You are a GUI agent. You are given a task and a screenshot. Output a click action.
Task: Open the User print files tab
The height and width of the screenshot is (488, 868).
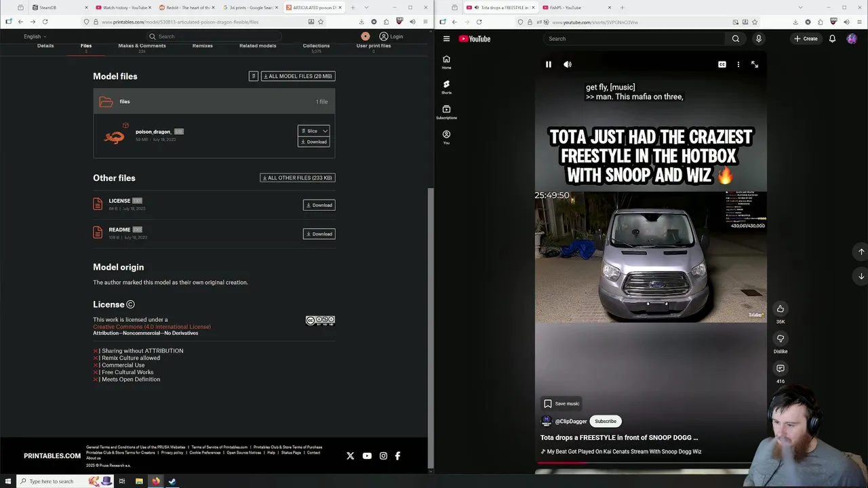click(374, 47)
